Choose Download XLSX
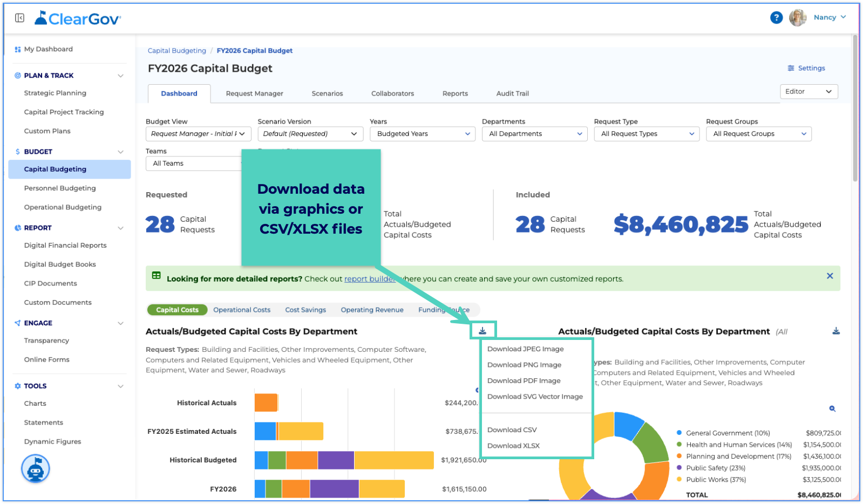Screen dimensions: 863x504 click(513, 446)
